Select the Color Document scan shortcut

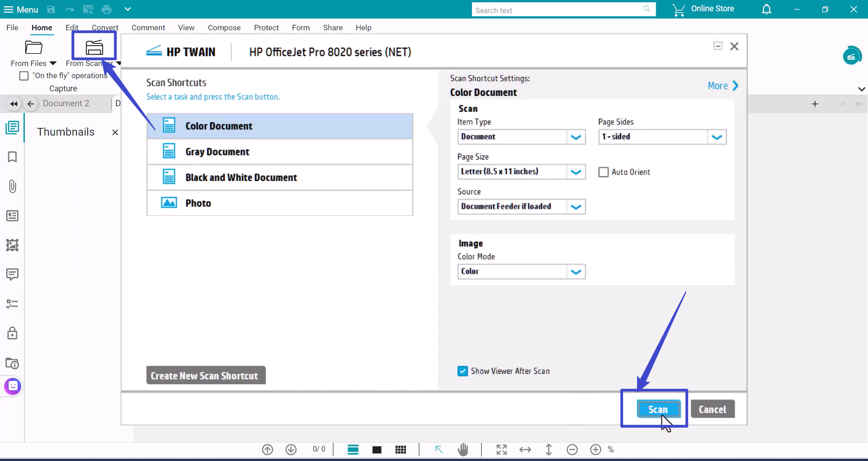click(x=280, y=126)
